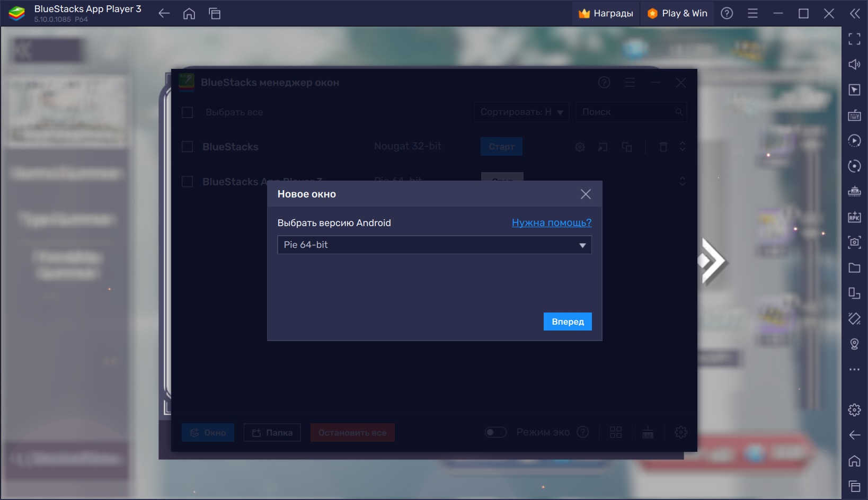Open keyboard game controls in sidebar
The width and height of the screenshot is (868, 500).
854,115
